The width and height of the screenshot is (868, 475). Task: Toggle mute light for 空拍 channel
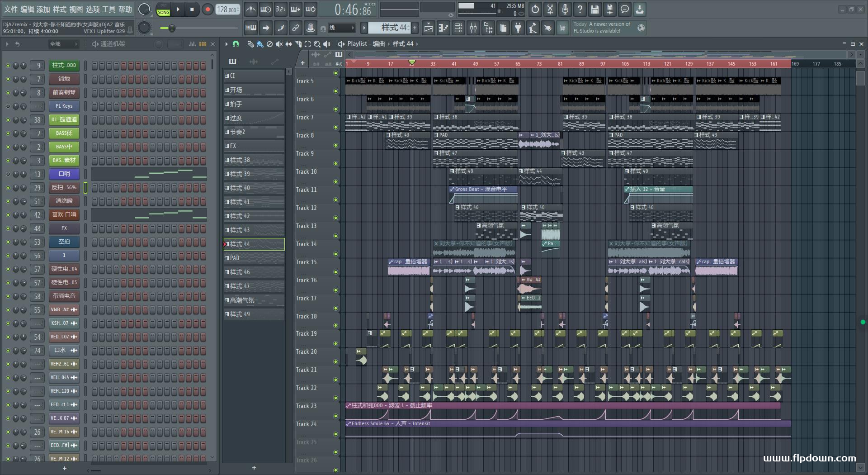8,242
